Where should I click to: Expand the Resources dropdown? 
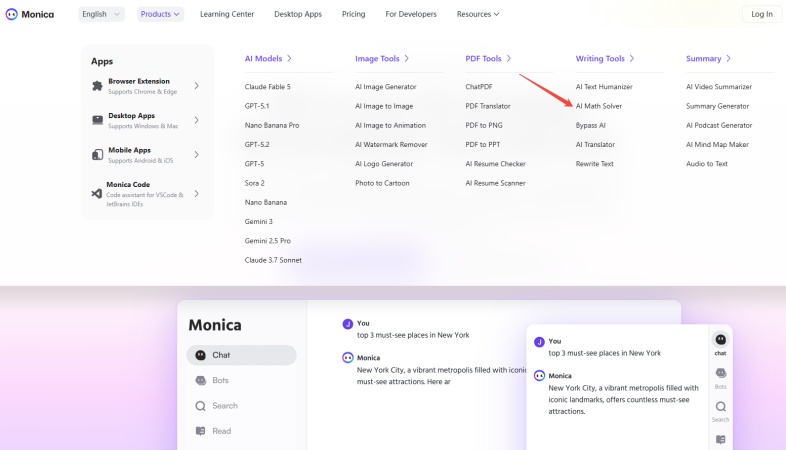[x=478, y=14]
